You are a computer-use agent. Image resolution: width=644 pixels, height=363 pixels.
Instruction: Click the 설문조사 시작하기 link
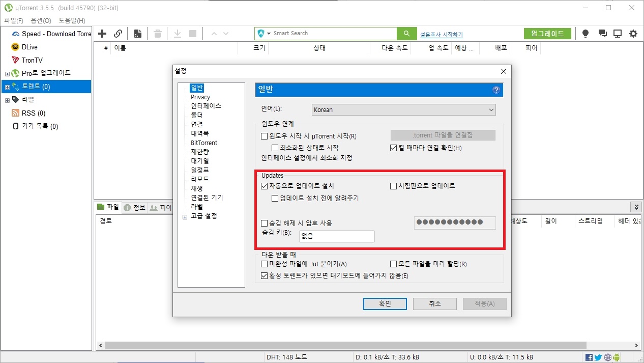(x=442, y=35)
